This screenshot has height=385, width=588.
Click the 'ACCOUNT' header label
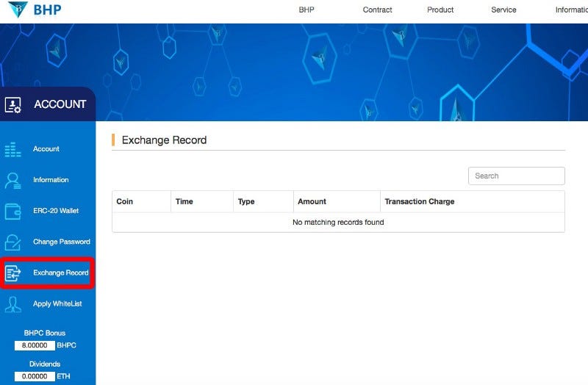[x=60, y=104]
